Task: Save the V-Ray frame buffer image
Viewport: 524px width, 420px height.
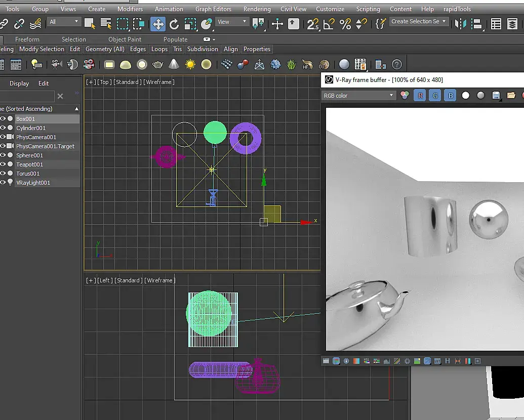Action: tap(496, 95)
